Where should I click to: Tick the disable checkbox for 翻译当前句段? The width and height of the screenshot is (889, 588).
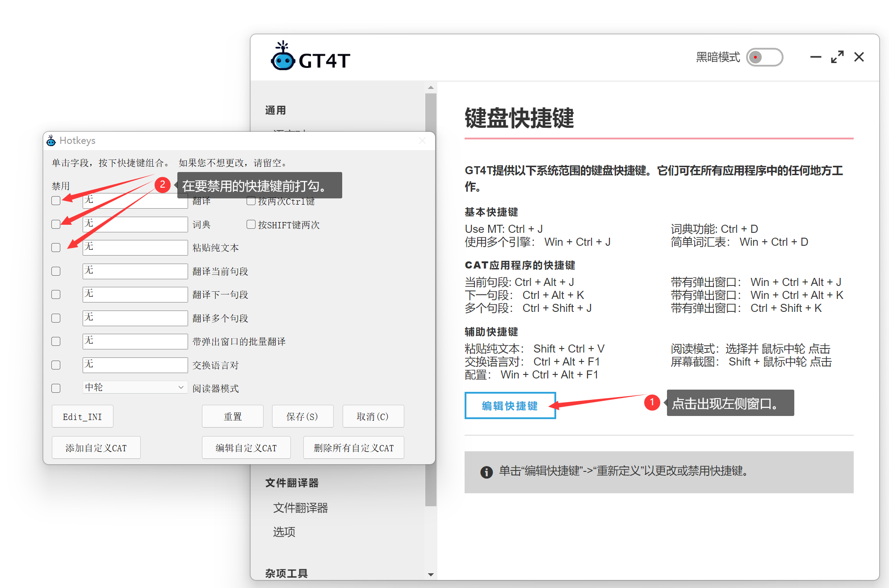click(x=56, y=271)
